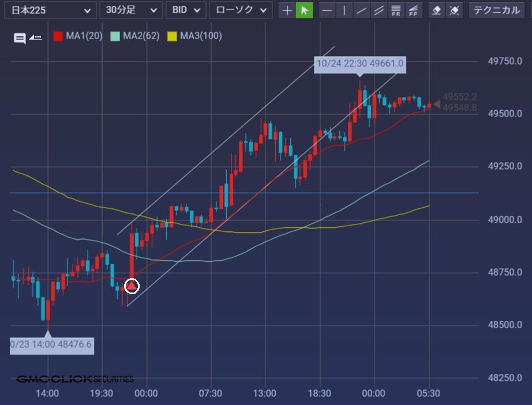Choose the Fibonacci retracement FR tool
This screenshot has height=405, width=532.
[x=396, y=10]
